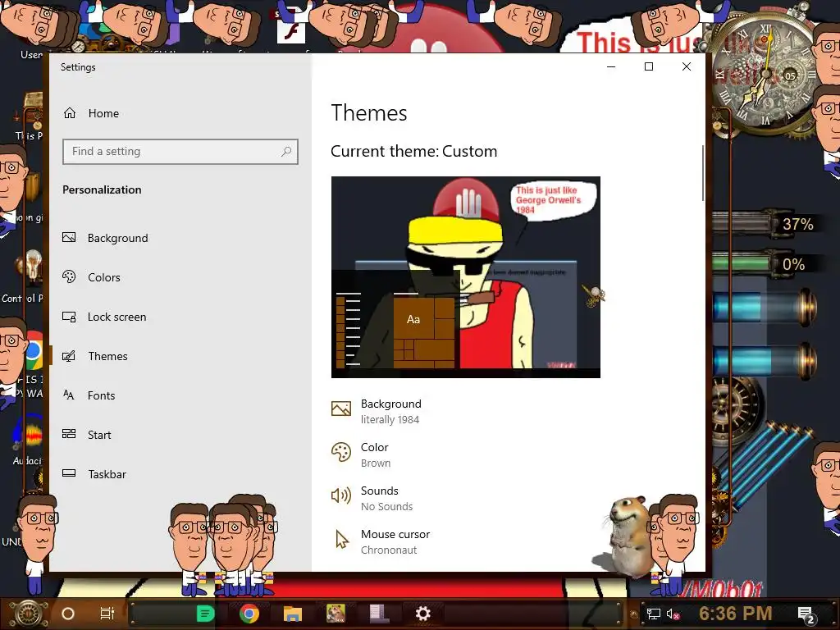Launch Google Chrome from taskbar
The width and height of the screenshot is (840, 630).
pyautogui.click(x=249, y=614)
